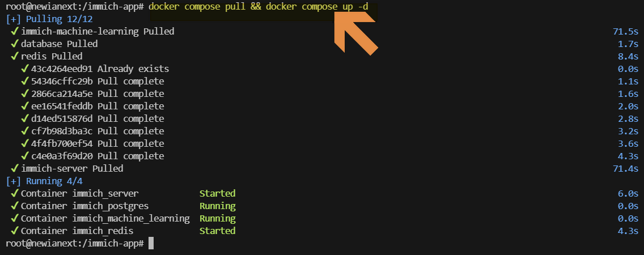Click checkmark beside immich-server Pulled
The width and height of the screenshot is (644, 255).
[15, 168]
